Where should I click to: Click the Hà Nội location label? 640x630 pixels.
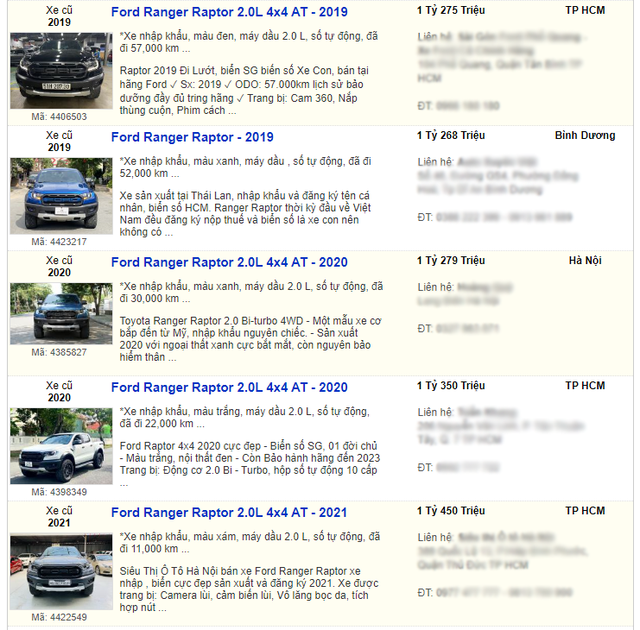585,260
